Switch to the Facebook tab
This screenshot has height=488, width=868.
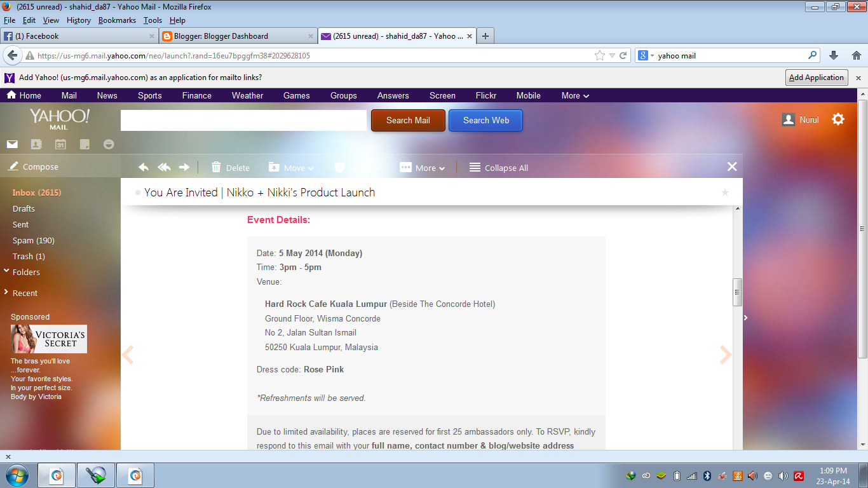coord(79,36)
